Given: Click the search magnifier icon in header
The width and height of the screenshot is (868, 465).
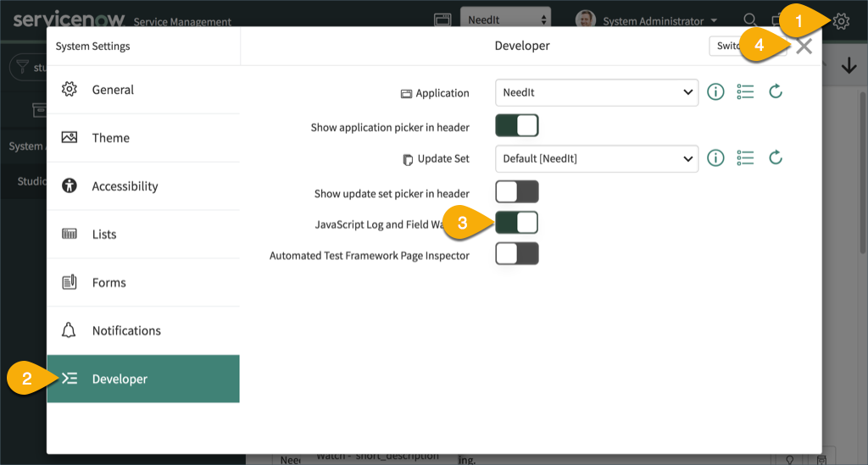Looking at the screenshot, I should pos(749,20).
